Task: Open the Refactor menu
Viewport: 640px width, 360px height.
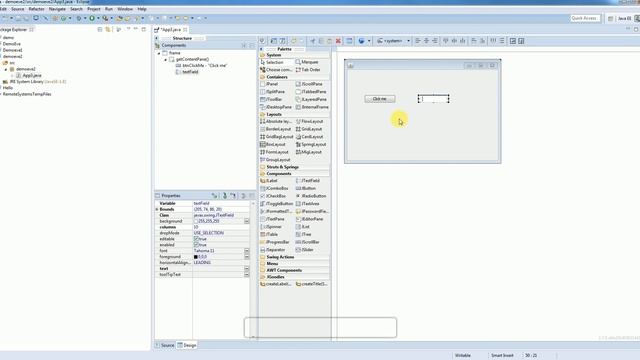Action: tap(36, 9)
